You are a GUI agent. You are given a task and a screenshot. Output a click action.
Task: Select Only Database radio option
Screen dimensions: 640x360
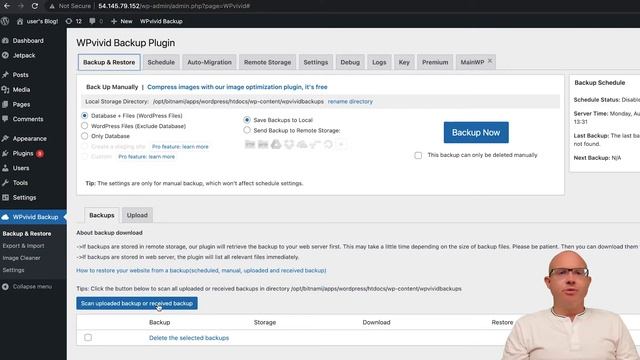pos(84,136)
